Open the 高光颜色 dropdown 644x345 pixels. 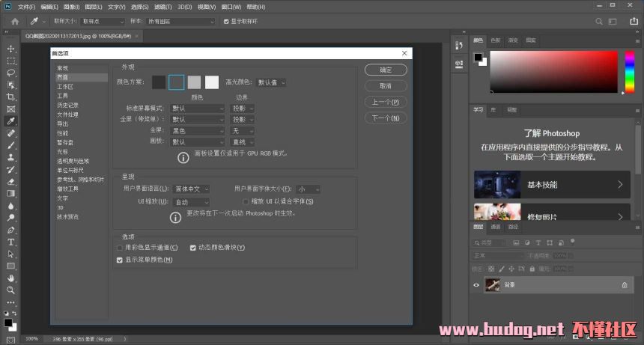pos(271,82)
